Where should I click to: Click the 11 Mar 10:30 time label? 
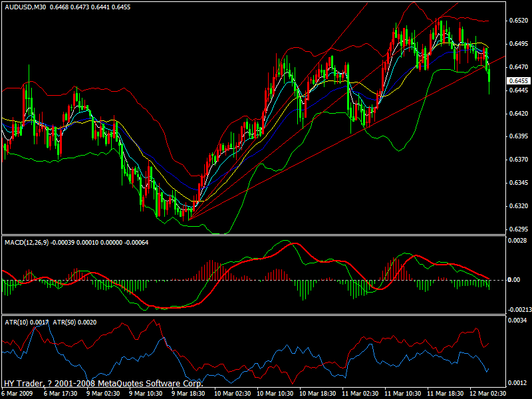pyautogui.click(x=403, y=394)
